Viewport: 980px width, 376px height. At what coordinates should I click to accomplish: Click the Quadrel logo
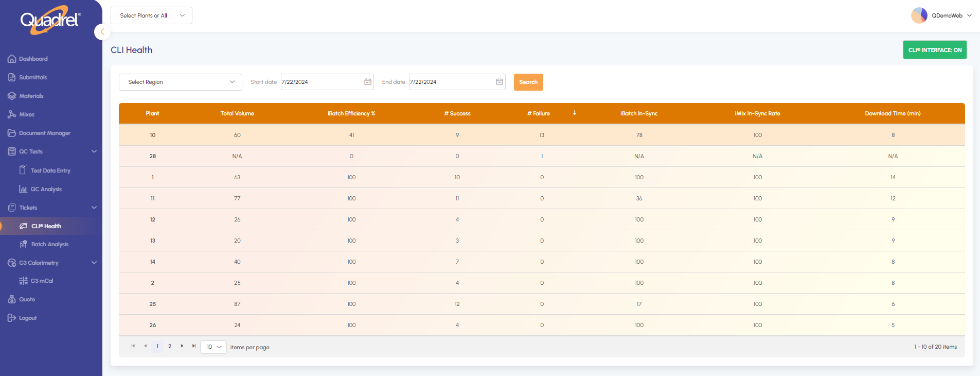pyautogui.click(x=50, y=21)
